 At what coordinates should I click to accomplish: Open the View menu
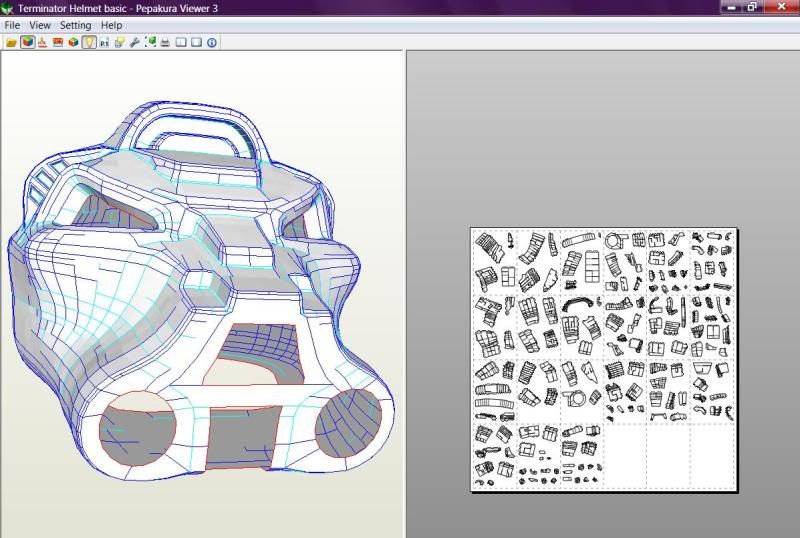coord(40,25)
